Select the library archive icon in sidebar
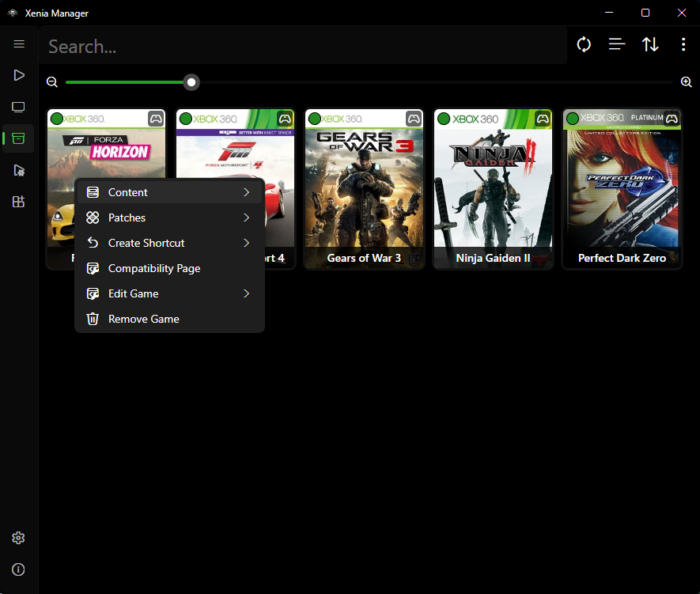This screenshot has width=700, height=594. pos(19,138)
